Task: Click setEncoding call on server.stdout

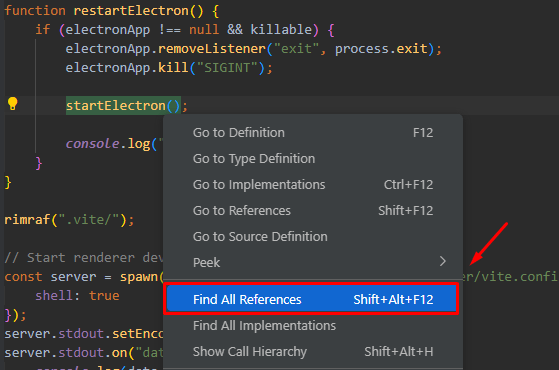Action: click(137, 334)
